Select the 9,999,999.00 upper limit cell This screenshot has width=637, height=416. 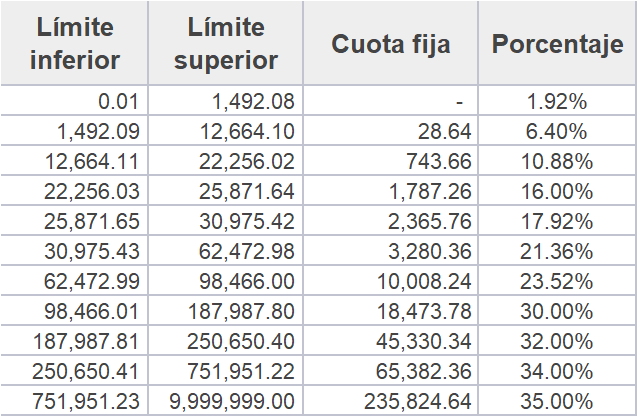click(x=226, y=401)
